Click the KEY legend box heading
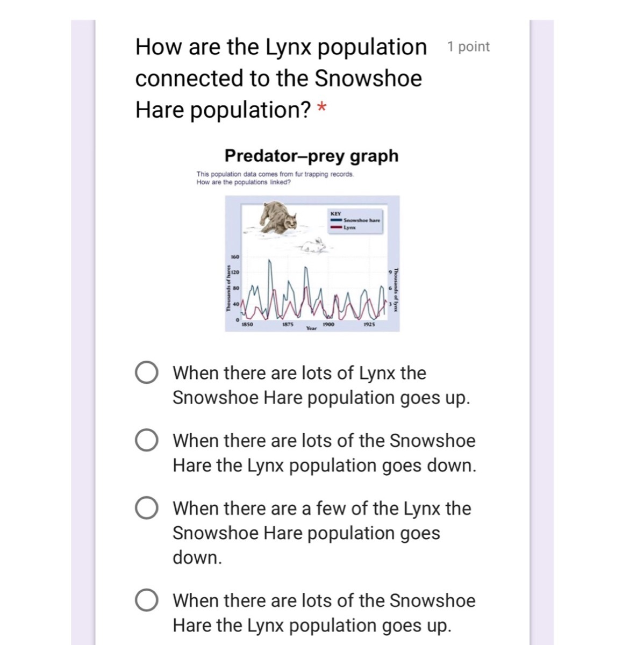Image resolution: width=644 pixels, height=645 pixels. click(335, 213)
